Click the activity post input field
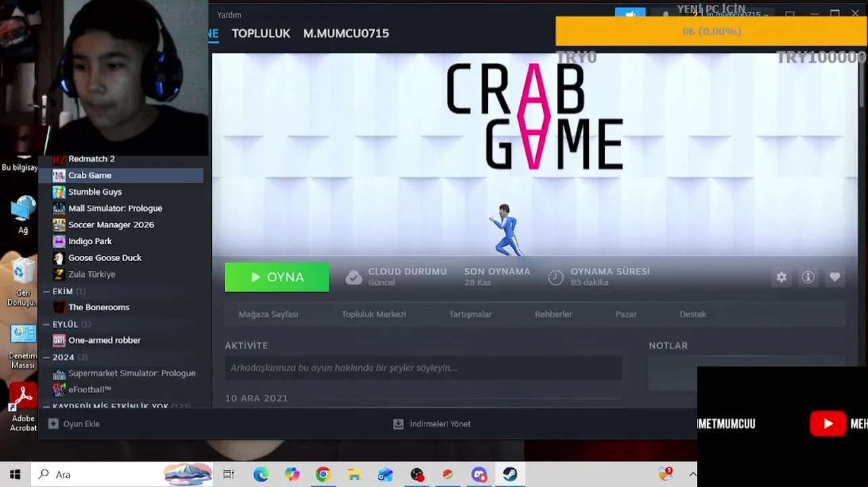 pos(423,368)
